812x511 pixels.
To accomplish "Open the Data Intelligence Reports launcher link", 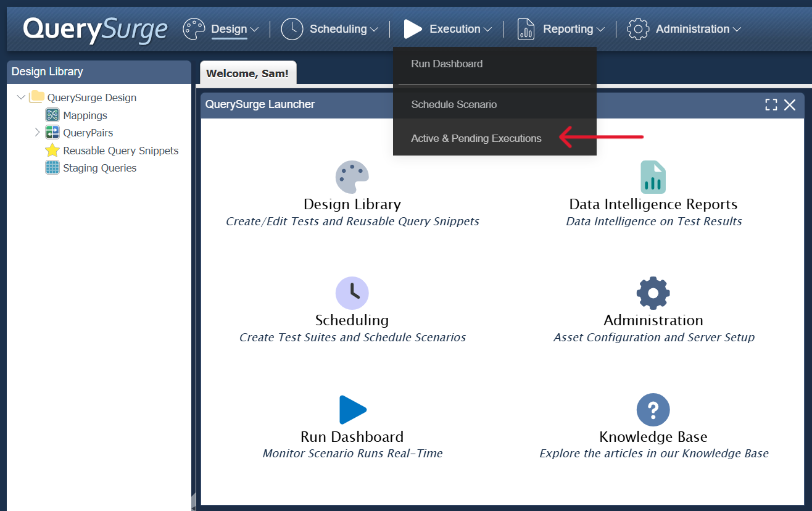I will click(653, 204).
